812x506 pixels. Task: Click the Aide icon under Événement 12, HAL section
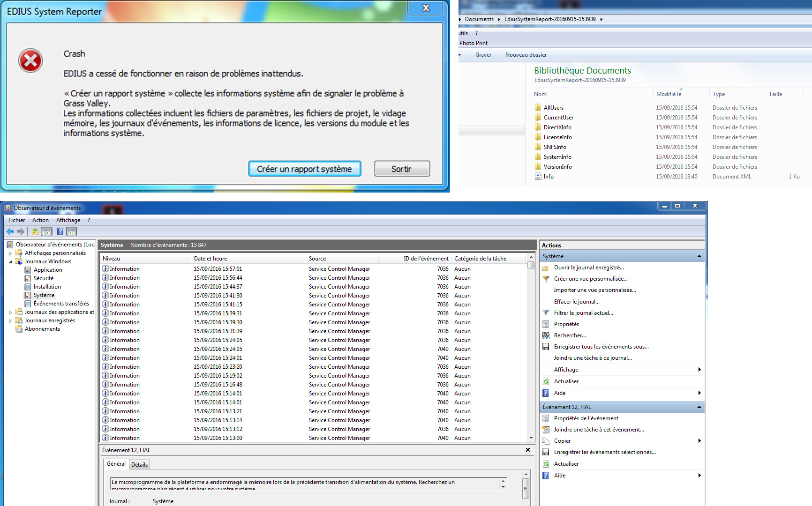546,476
